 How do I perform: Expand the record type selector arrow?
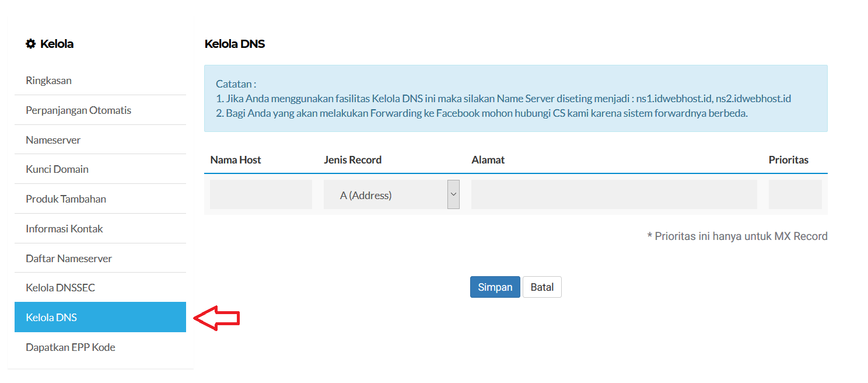coord(454,194)
